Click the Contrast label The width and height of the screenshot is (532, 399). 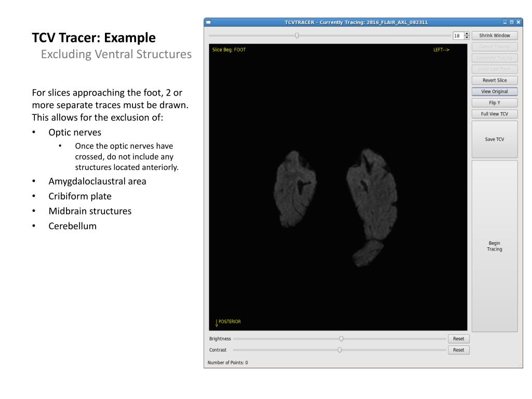pos(218,350)
